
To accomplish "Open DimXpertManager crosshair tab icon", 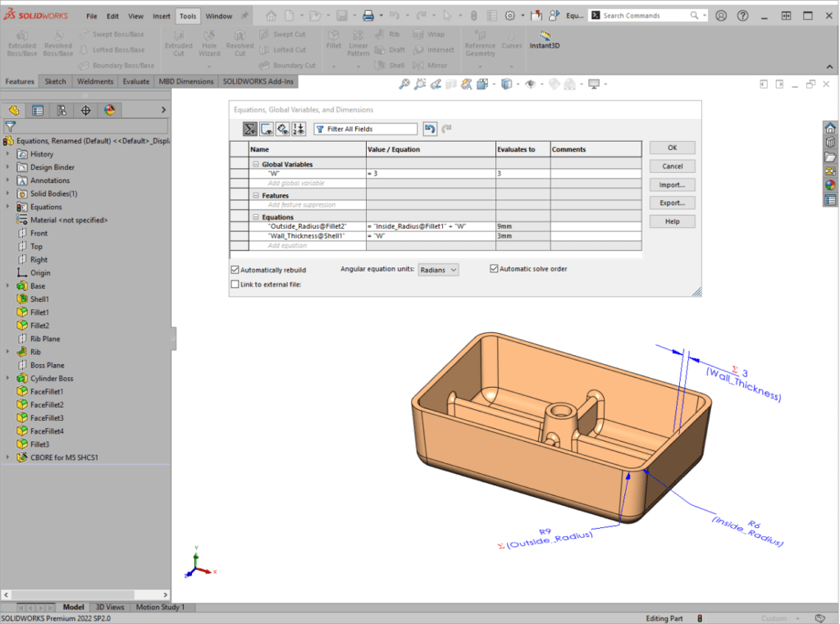I will 85,111.
